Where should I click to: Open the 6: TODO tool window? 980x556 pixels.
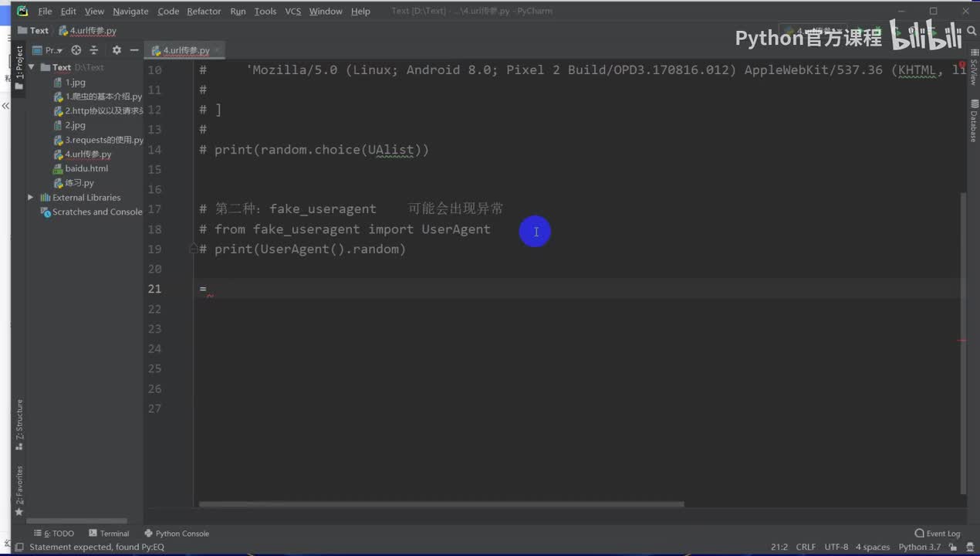pyautogui.click(x=54, y=534)
